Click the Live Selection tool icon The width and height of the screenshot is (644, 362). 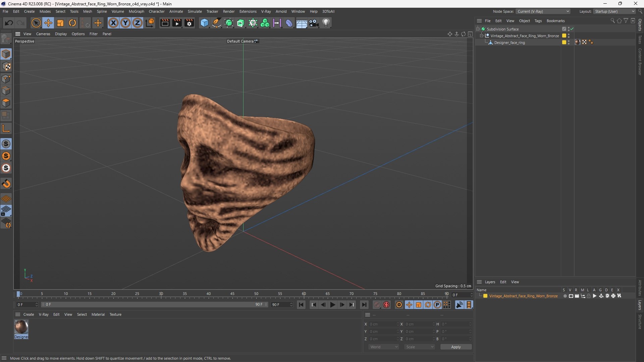point(36,23)
